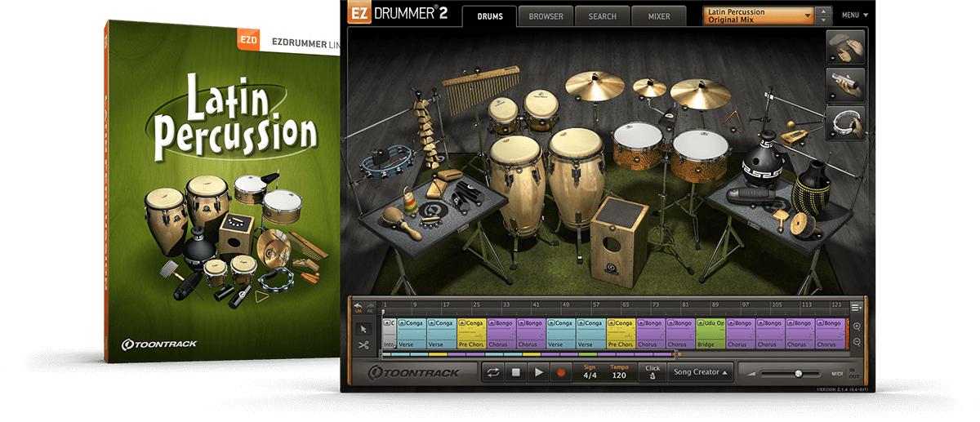
Task: Expand the shaker instrument options
Action: 832,96
